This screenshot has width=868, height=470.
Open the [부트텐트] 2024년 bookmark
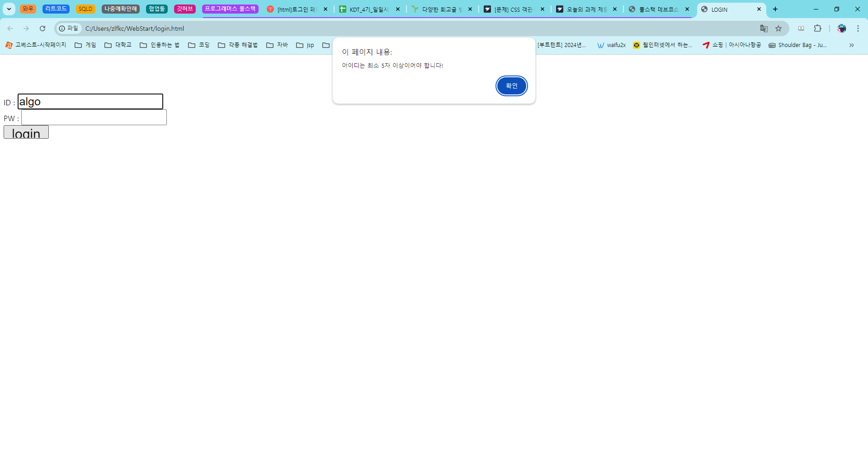point(561,45)
